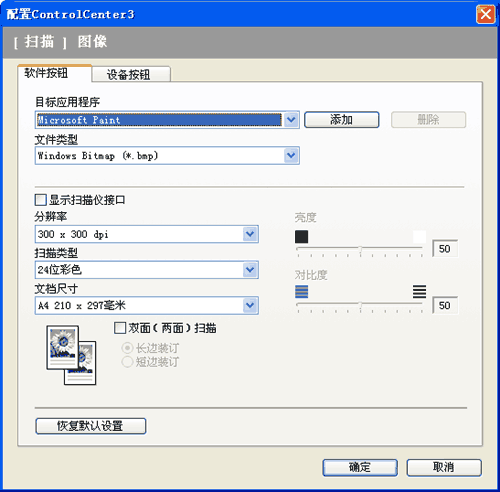Select the 软件按钮 tab
Screen dimensions: 500x492
pos(54,73)
